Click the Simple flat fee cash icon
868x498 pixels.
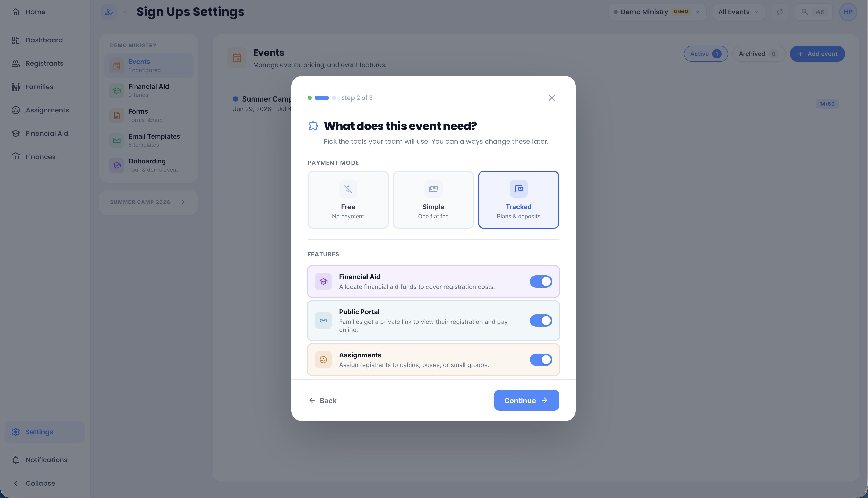click(x=433, y=189)
